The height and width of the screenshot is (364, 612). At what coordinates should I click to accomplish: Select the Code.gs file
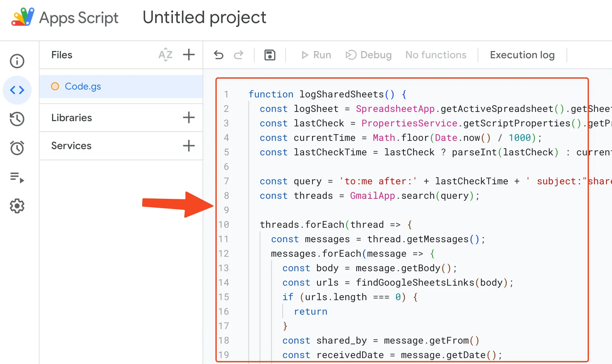click(x=121, y=87)
